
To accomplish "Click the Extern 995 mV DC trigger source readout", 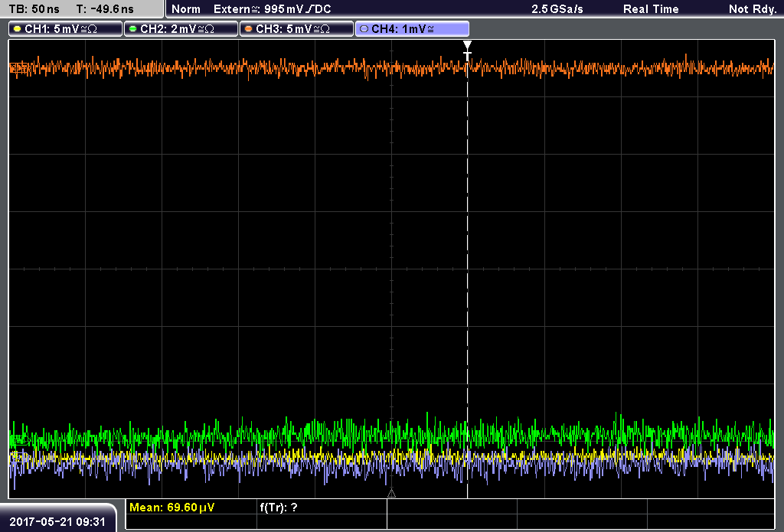I will pos(273,9).
